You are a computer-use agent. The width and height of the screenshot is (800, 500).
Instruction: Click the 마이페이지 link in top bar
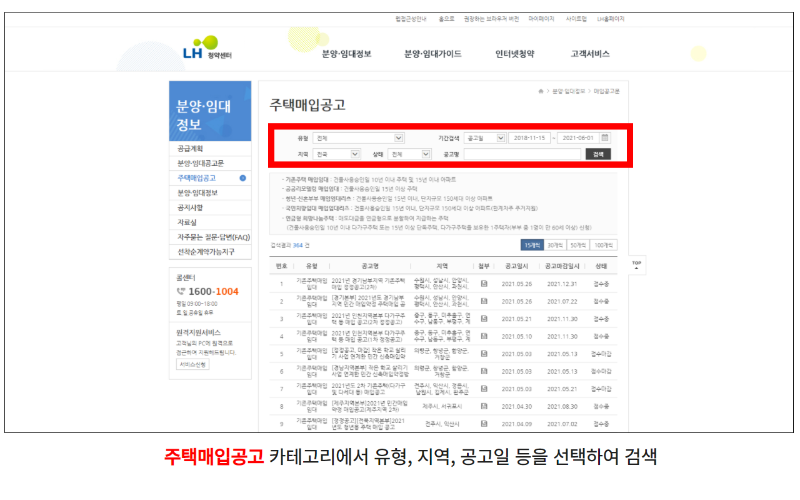(541, 19)
